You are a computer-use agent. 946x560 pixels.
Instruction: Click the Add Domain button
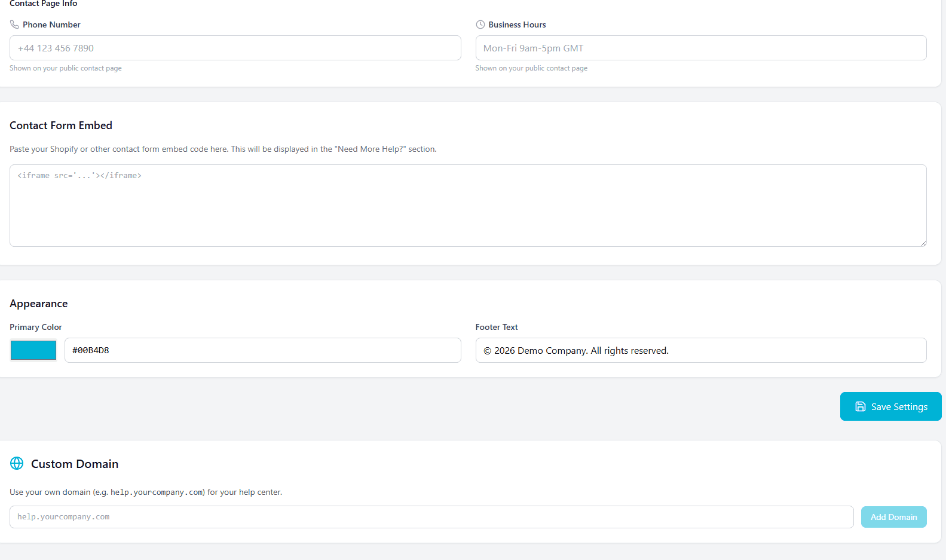(x=893, y=517)
